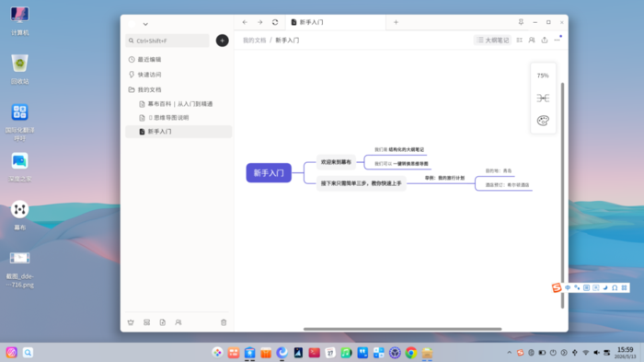Switch to the 新手入门 tab
Screen dimensions: 644x362
pos(336,22)
